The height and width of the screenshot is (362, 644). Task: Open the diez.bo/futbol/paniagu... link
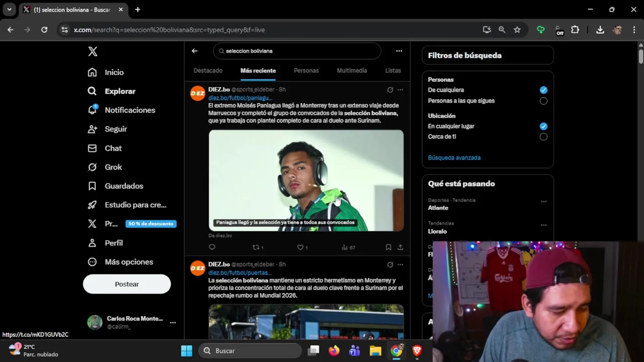point(240,98)
